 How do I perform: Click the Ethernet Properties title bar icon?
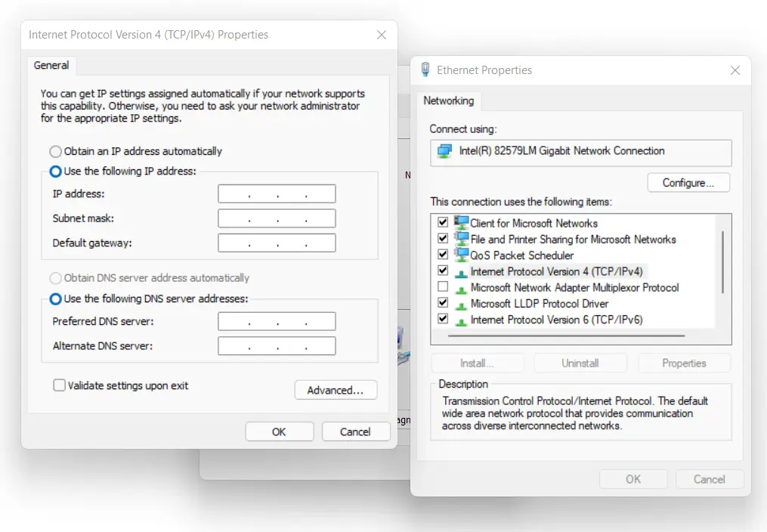click(425, 70)
